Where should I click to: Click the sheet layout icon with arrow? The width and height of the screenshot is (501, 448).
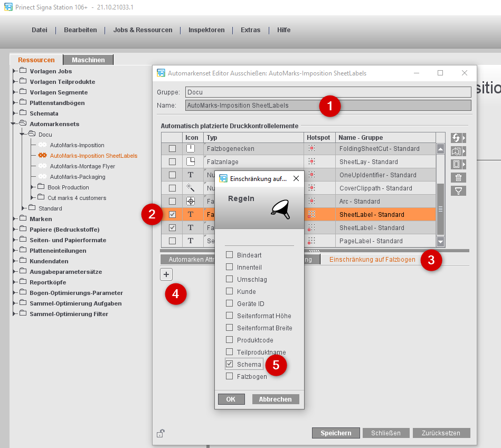click(x=456, y=165)
